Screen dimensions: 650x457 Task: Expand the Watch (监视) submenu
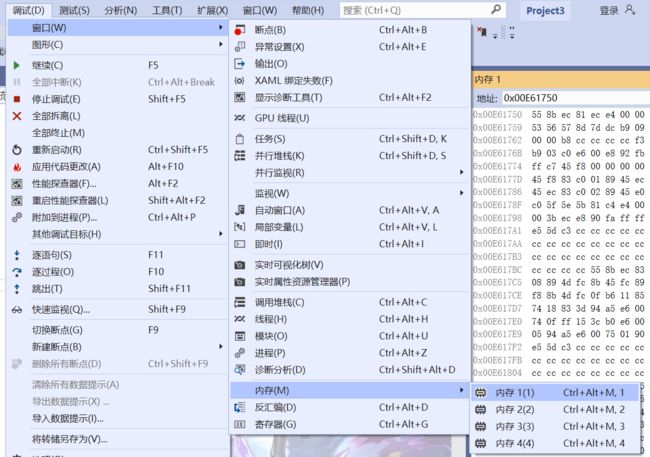point(350,193)
